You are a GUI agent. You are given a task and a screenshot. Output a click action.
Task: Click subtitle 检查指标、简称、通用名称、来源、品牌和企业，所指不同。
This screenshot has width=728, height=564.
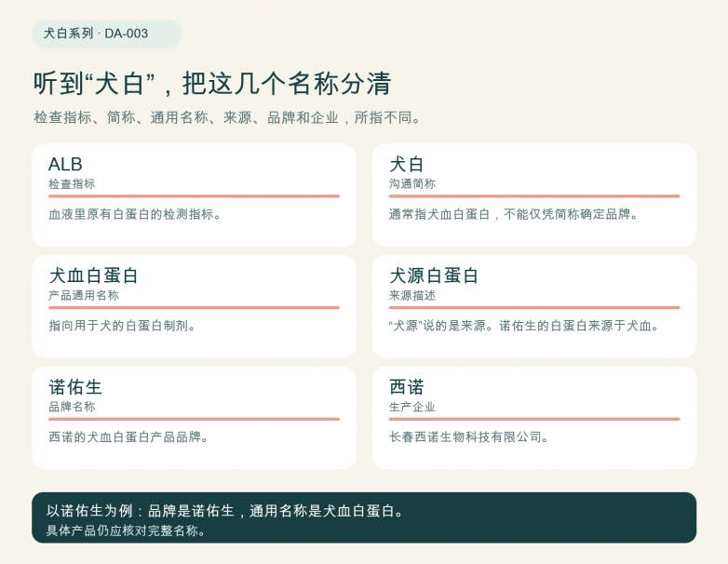pyautogui.click(x=227, y=117)
